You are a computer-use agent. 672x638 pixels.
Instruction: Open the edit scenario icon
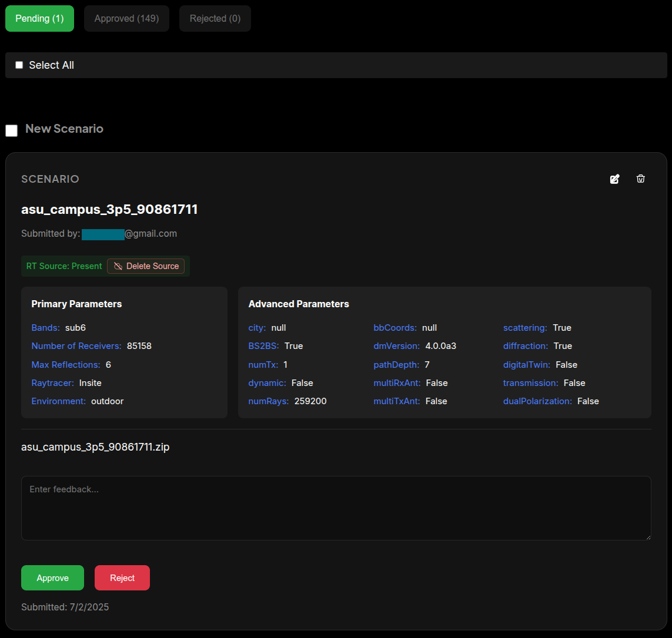pyautogui.click(x=614, y=179)
